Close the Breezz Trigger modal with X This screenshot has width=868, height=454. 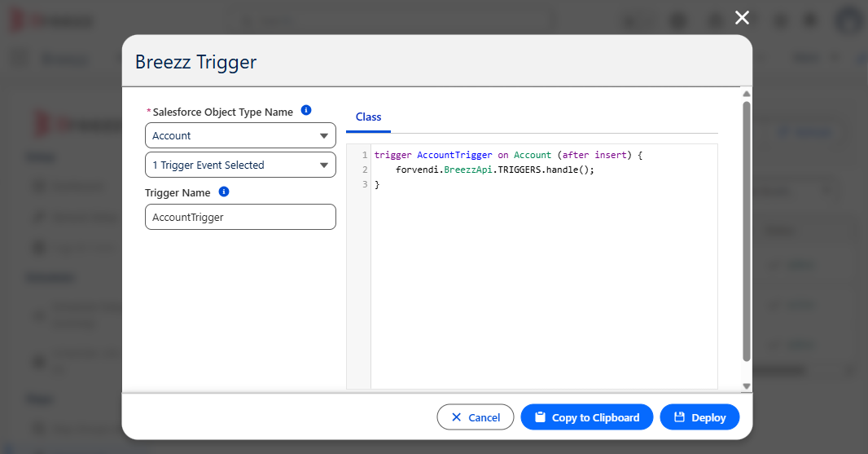[x=742, y=18]
